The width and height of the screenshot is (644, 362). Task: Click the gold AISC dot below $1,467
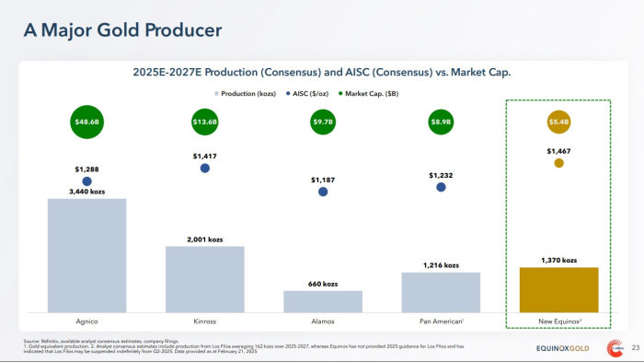point(558,163)
